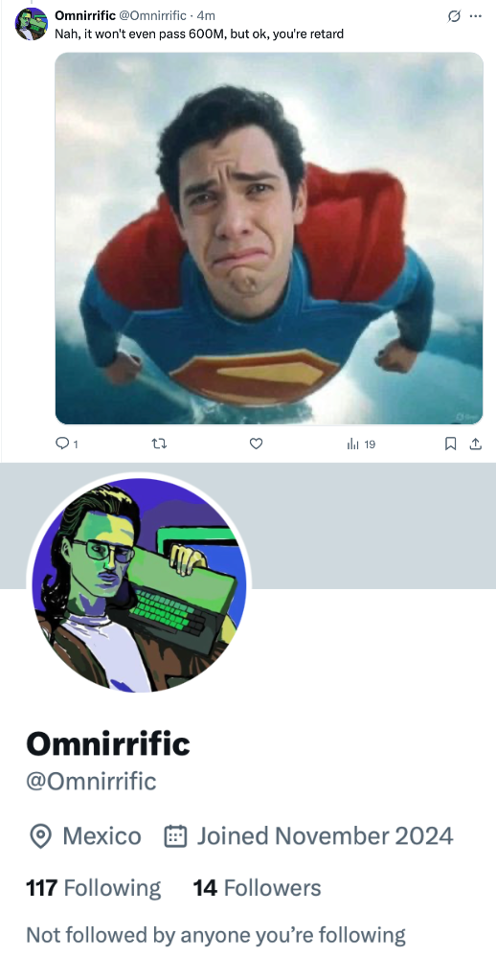
Task: Open the tweet's 4m timestamp
Action: tap(206, 15)
